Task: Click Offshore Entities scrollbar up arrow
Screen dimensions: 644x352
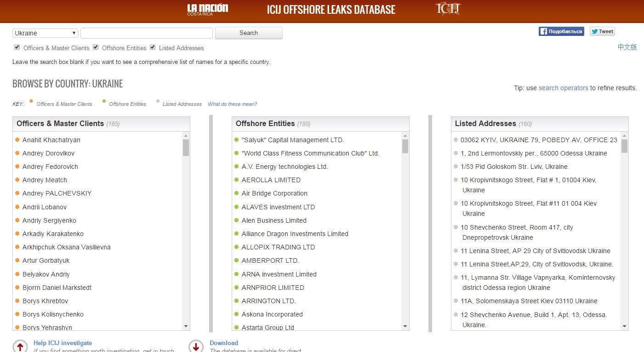Action: coord(405,136)
